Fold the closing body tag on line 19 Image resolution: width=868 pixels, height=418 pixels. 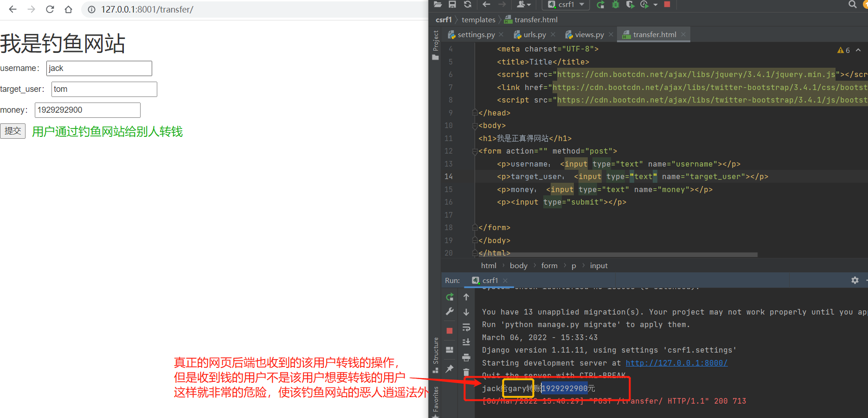click(x=475, y=240)
